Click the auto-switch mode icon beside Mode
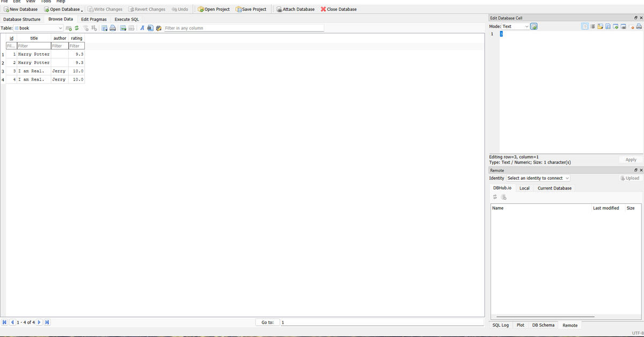This screenshot has height=337, width=644. 534,26
